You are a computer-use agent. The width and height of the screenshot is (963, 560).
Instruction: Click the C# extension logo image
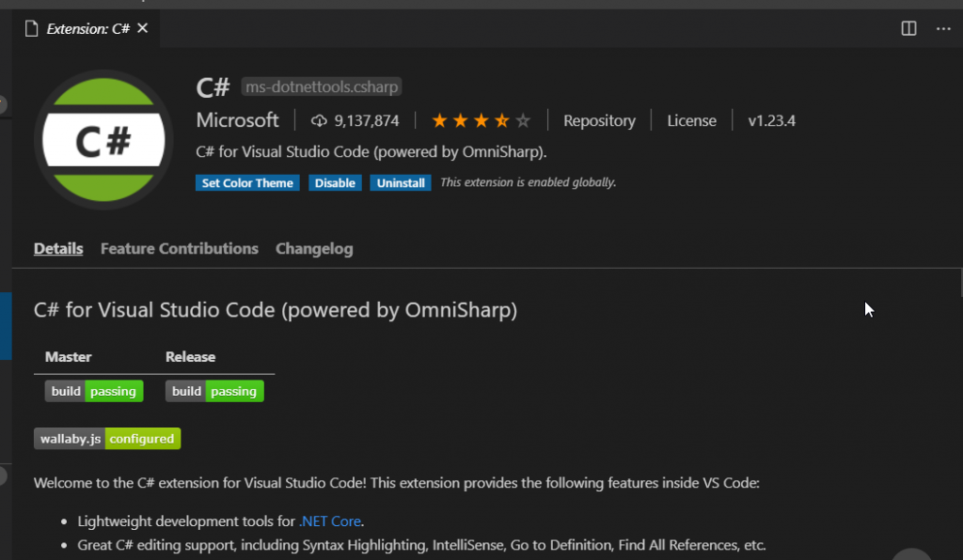coord(103,140)
